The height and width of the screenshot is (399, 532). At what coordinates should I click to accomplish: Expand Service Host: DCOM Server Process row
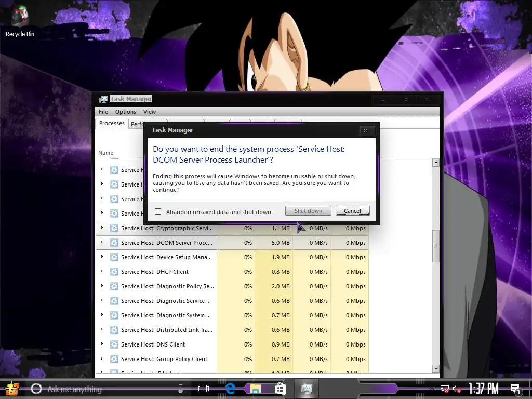101,242
